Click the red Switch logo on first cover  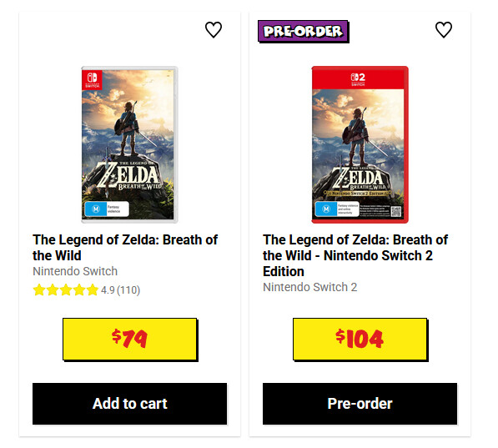tap(92, 80)
